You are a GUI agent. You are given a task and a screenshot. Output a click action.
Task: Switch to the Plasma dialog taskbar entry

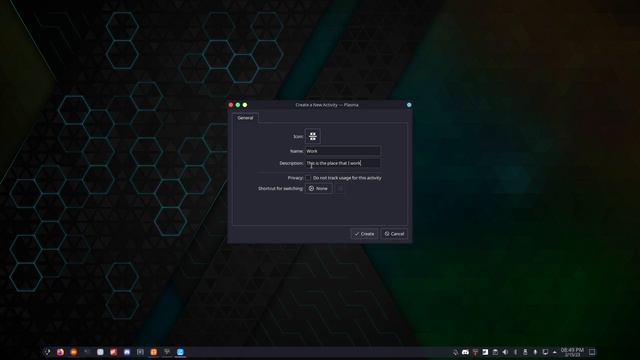[167, 352]
